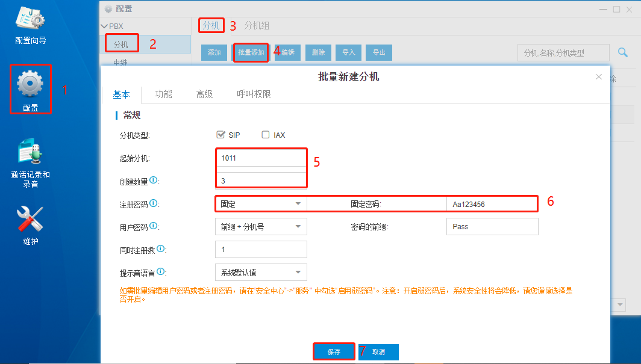
Task: Collapse the PBX tree node
Action: [104, 26]
